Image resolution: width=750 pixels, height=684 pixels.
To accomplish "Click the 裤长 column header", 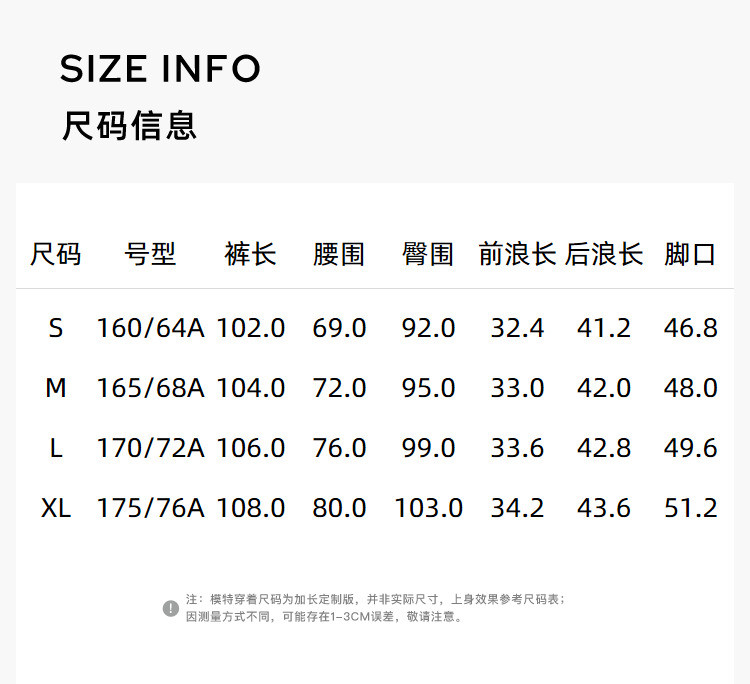I will tap(250, 254).
